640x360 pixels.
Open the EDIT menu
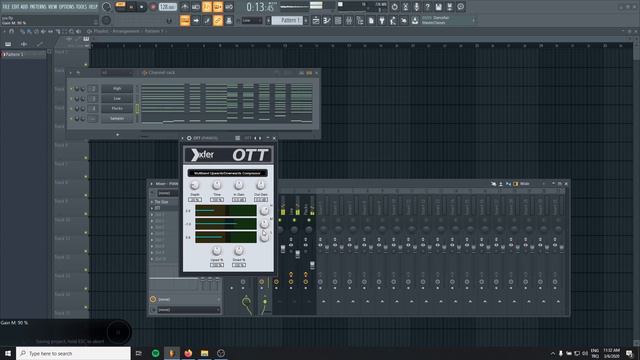point(16,7)
